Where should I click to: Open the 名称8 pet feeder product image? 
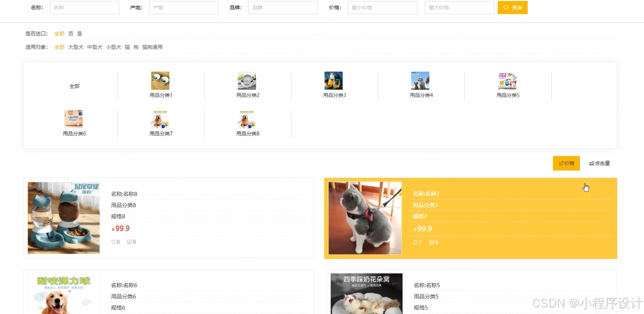point(64,218)
